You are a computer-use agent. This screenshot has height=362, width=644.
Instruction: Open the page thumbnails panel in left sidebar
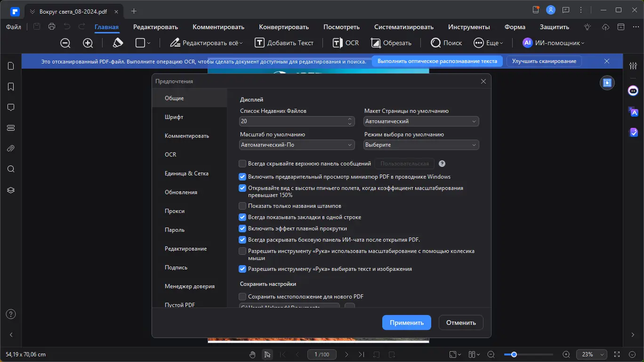tap(11, 66)
